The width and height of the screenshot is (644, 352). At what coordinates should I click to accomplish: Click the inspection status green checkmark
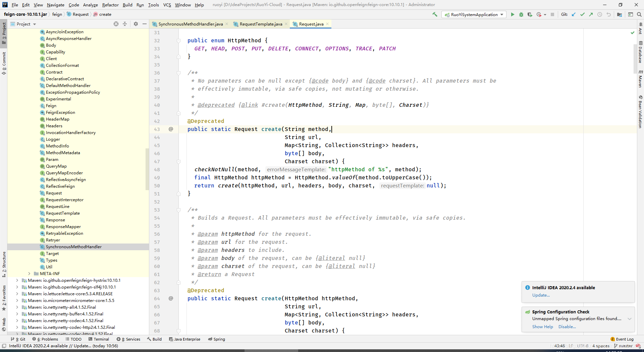point(633,33)
